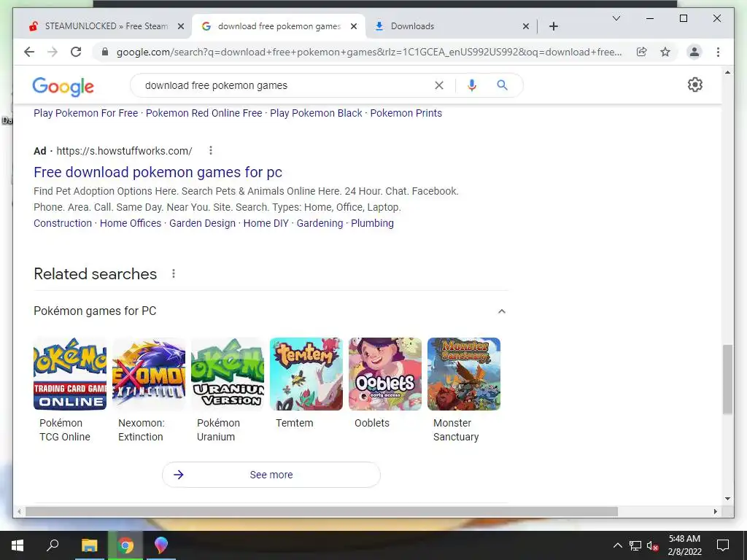Follow the Plumbing sitelink
Viewport: 747px width, 560px height.
pyautogui.click(x=372, y=223)
